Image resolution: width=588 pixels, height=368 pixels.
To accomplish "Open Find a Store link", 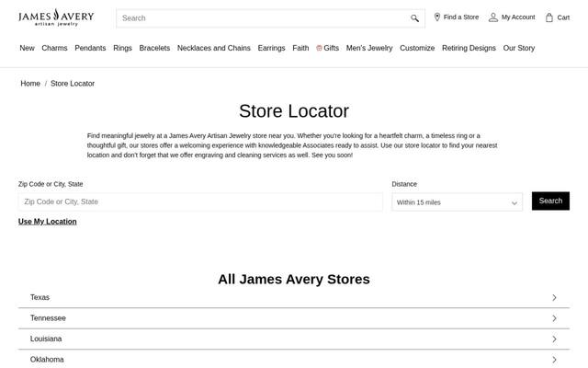I will point(457,17).
